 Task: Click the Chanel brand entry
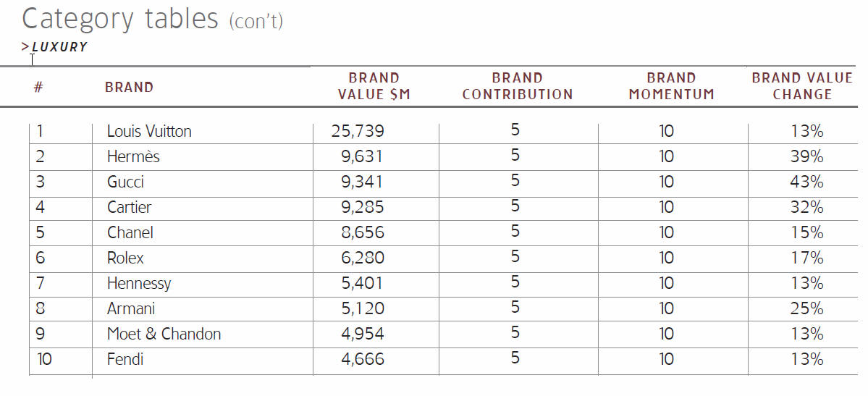point(130,233)
